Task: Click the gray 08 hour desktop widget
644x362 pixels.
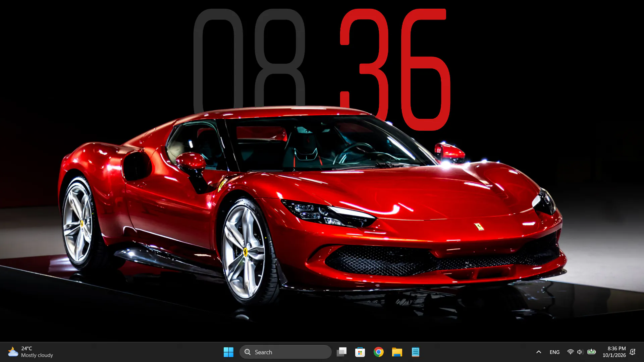Action: pyautogui.click(x=249, y=60)
